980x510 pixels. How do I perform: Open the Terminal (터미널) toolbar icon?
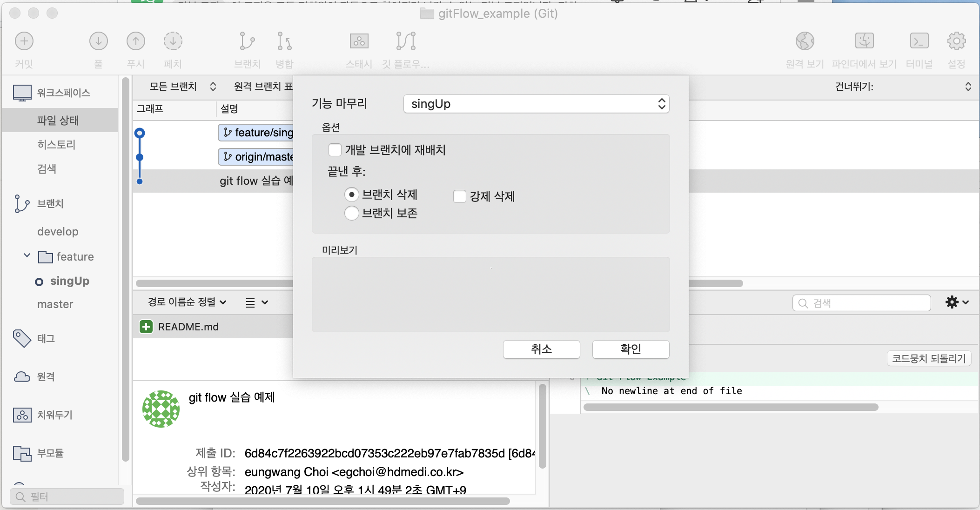(x=919, y=41)
